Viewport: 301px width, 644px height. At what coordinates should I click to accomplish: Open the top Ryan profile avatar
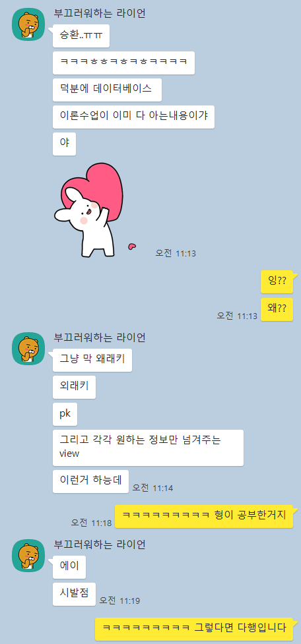click(28, 24)
